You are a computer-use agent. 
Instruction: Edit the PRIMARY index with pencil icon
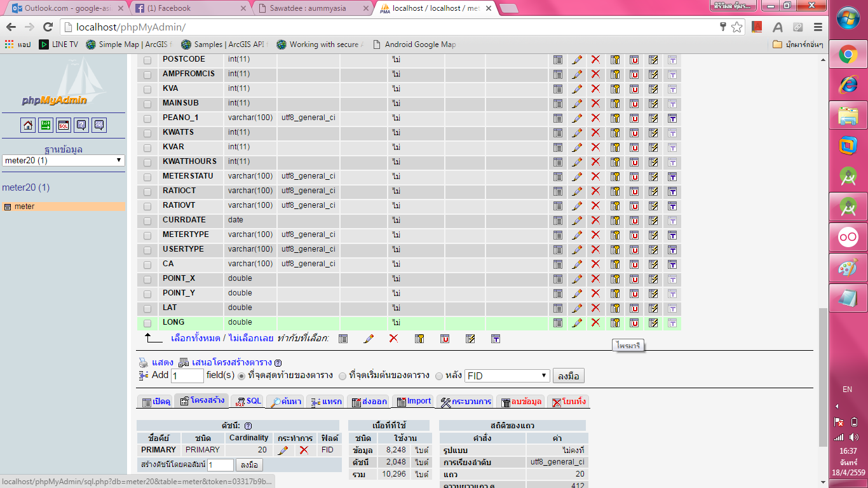click(283, 450)
